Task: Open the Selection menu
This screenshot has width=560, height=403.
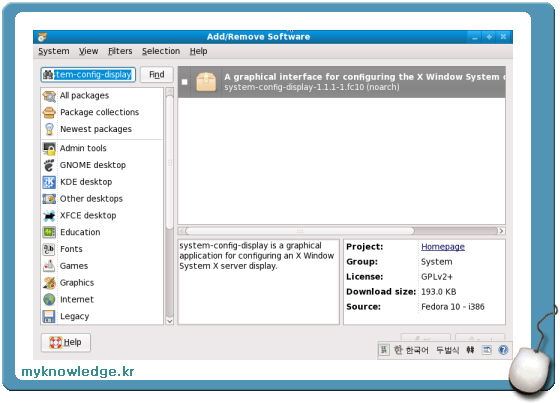Action: pyautogui.click(x=161, y=51)
